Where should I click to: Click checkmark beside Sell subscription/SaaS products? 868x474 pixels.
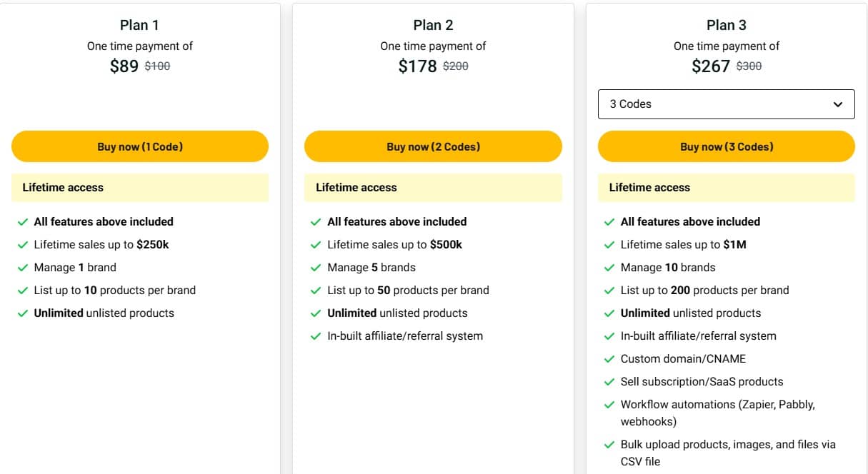[609, 382]
